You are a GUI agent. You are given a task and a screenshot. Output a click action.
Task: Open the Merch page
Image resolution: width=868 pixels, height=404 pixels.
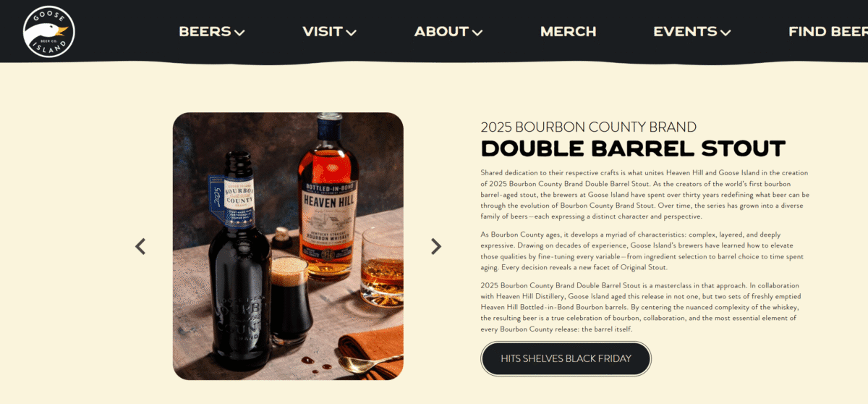[569, 32]
